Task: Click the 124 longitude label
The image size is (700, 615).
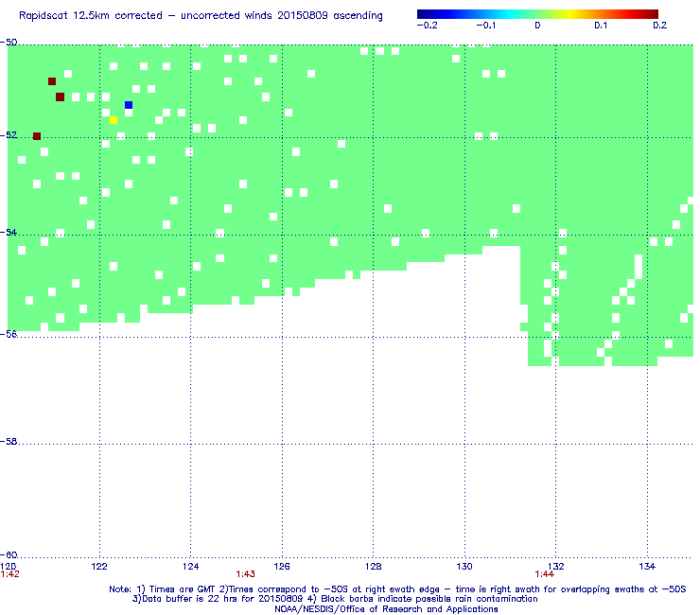Action: pyautogui.click(x=191, y=567)
